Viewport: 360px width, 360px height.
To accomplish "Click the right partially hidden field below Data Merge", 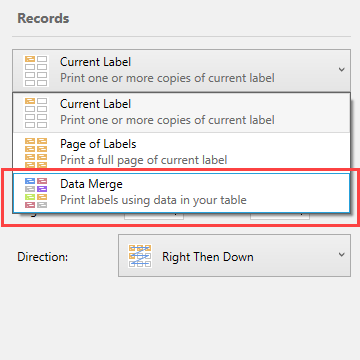I will point(280,216).
